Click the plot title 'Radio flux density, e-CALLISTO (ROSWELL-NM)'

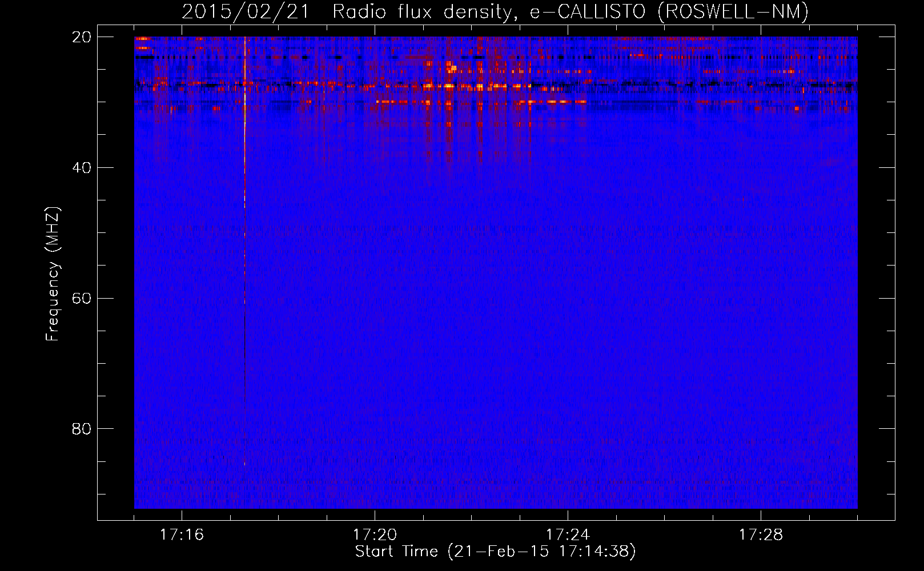click(571, 11)
